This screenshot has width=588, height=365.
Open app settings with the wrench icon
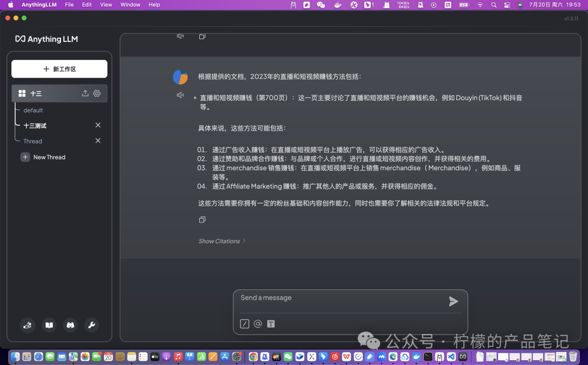click(91, 325)
